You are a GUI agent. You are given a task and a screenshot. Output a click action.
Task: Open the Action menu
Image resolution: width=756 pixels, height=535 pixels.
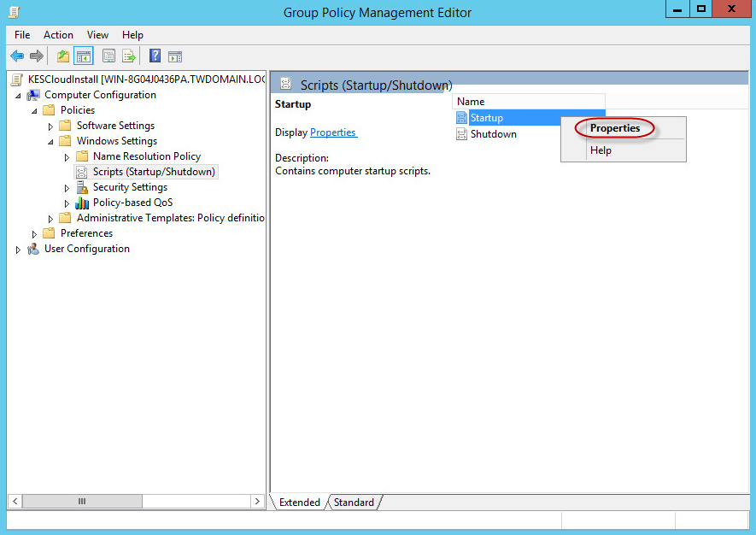point(58,35)
